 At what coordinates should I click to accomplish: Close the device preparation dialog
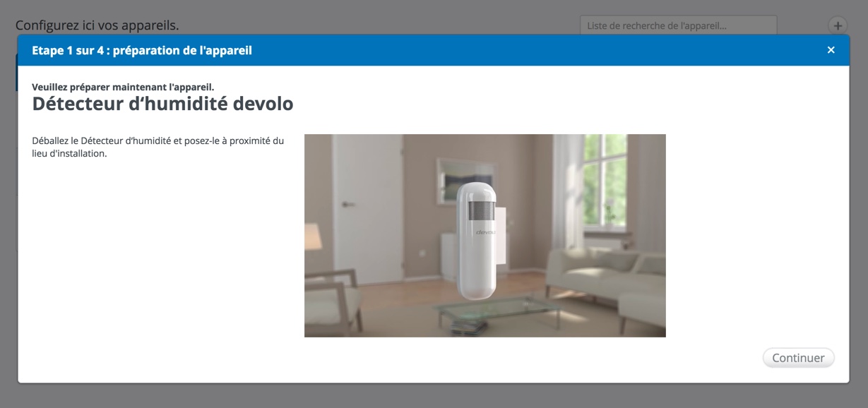(831, 50)
